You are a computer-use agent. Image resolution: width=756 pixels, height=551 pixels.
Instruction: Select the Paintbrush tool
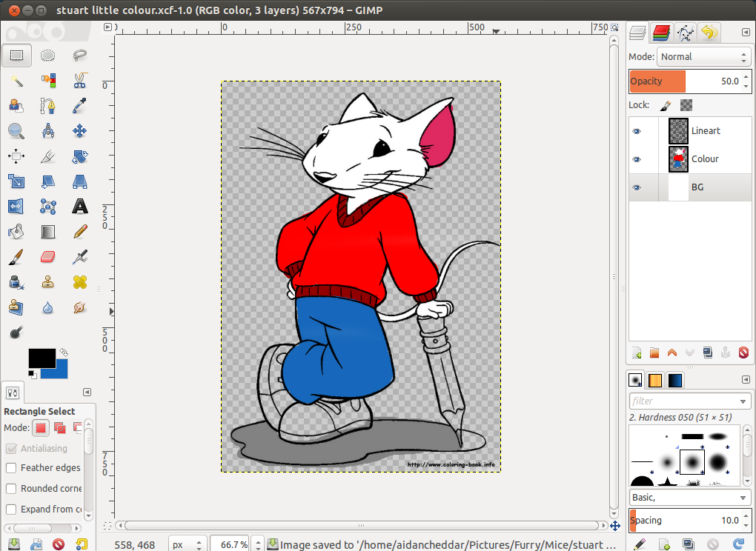pyautogui.click(x=17, y=257)
